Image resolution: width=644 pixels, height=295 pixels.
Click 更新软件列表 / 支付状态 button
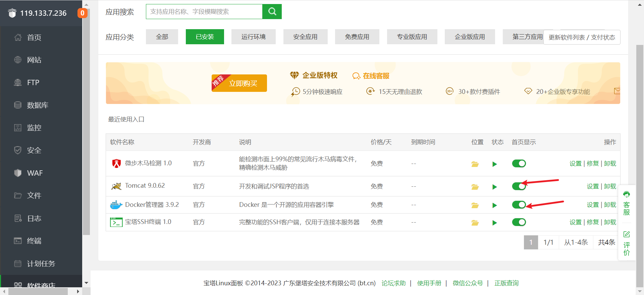click(582, 37)
